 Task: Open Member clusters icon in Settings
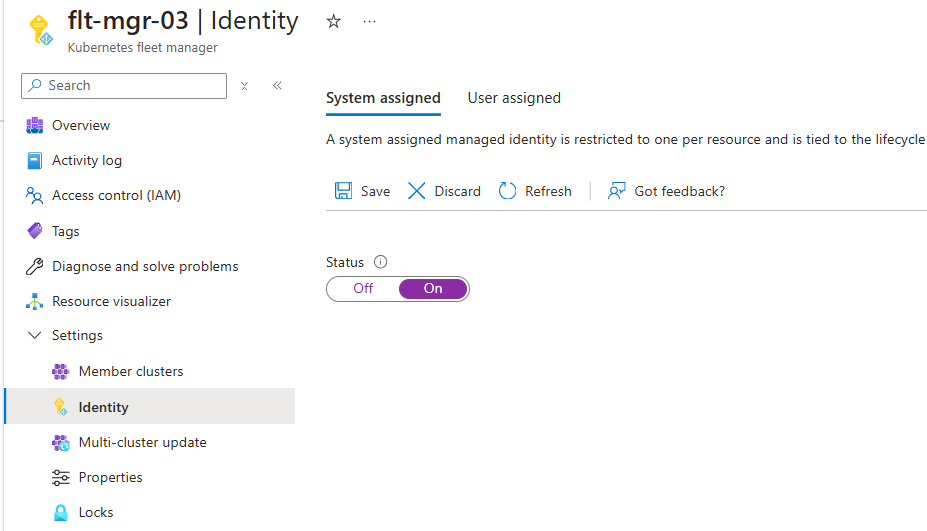[x=61, y=371]
